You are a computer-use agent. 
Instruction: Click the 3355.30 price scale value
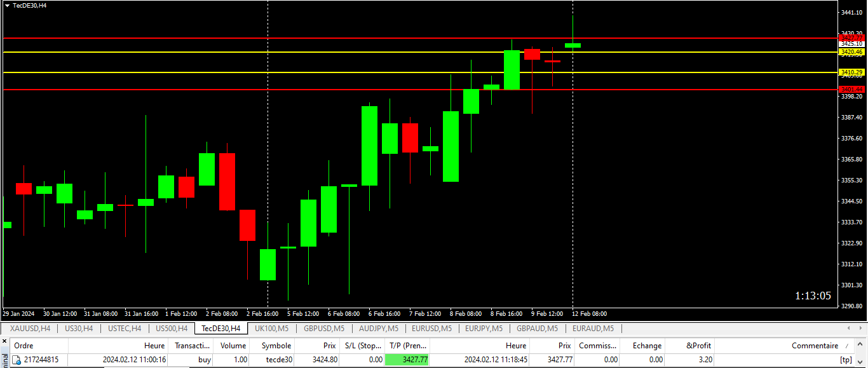coord(851,181)
